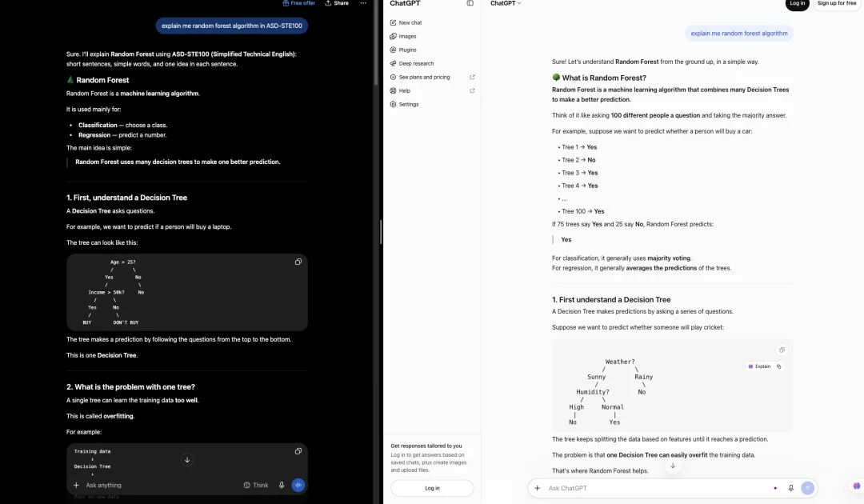Screen dimensions: 864x504
Task: Select Deep research in sidebar
Action: (412, 63)
